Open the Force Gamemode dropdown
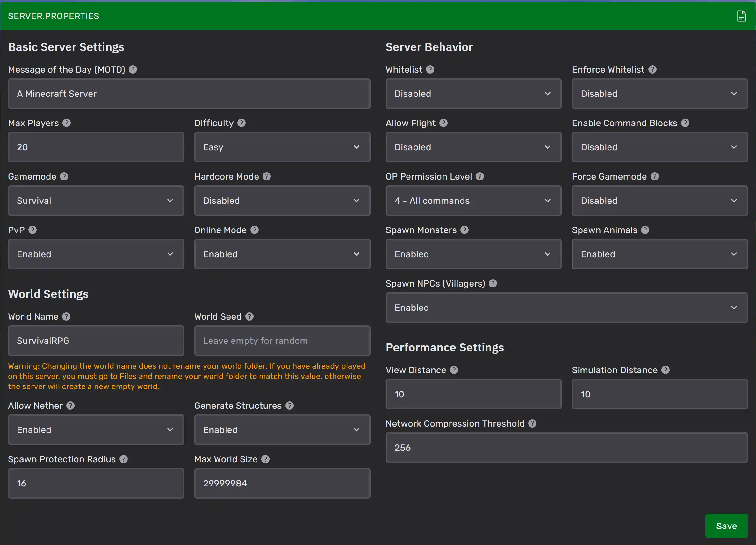756x545 pixels. 659,200
